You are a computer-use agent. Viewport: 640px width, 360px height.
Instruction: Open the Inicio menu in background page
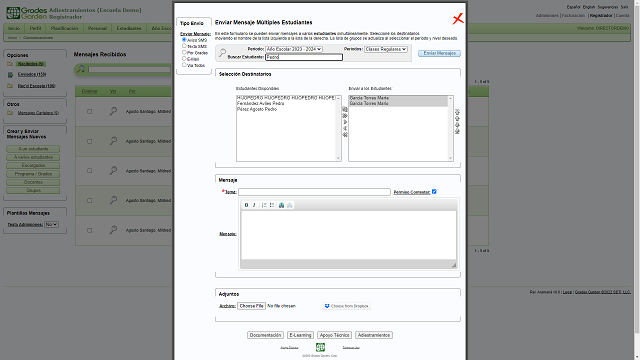[14, 28]
